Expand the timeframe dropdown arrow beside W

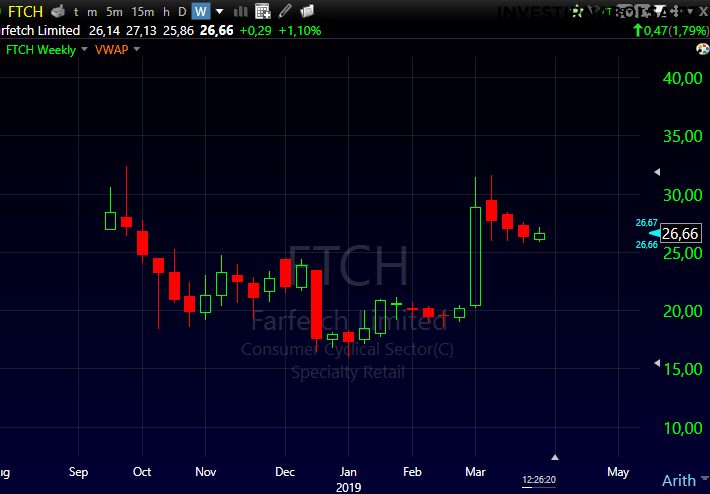point(219,12)
